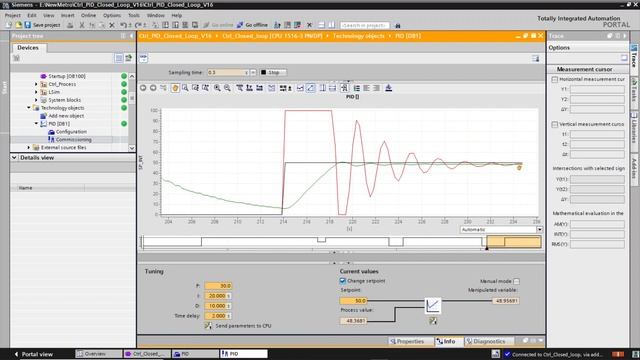Open the Tools menu

tap(134, 15)
